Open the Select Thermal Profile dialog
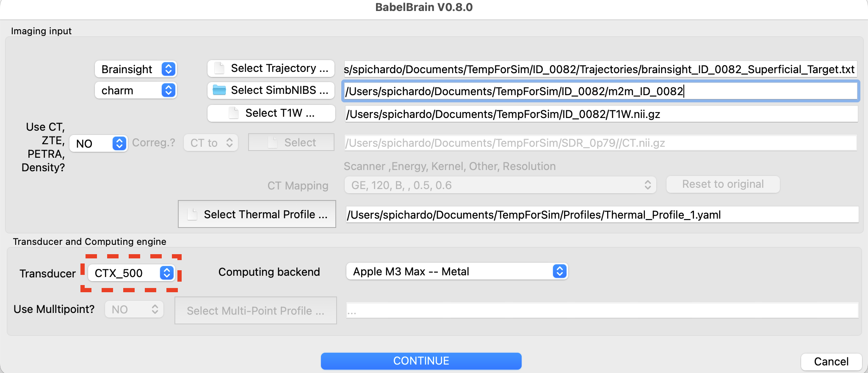Viewport: 868px width, 373px height. point(257,214)
